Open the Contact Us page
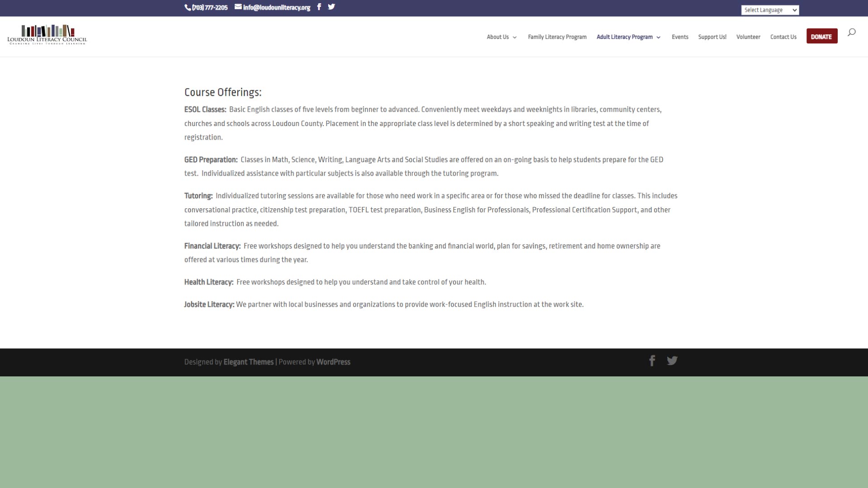Screen dimensions: 868x488 tap(783, 37)
